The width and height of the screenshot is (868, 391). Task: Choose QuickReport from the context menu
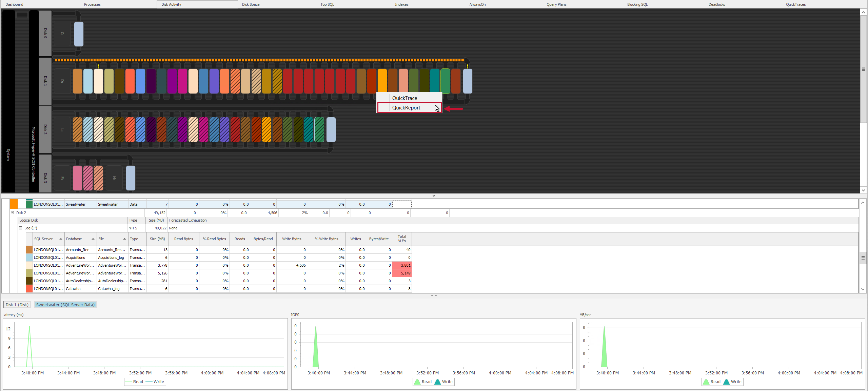pyautogui.click(x=407, y=107)
